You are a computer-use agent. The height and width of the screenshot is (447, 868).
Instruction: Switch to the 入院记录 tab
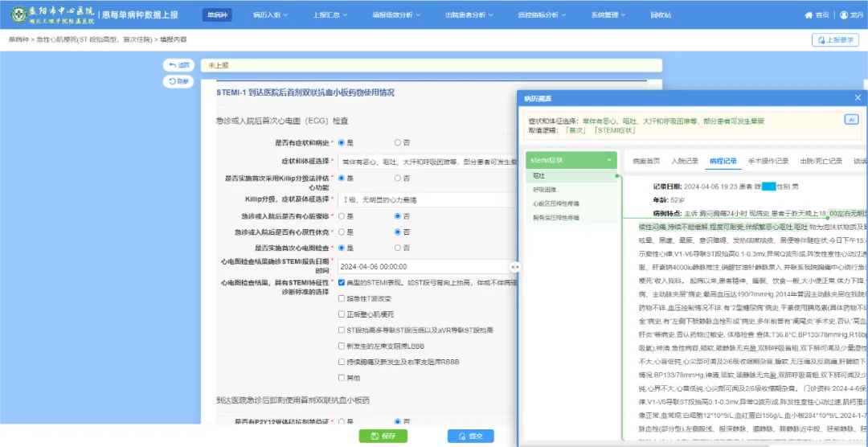coord(684,161)
